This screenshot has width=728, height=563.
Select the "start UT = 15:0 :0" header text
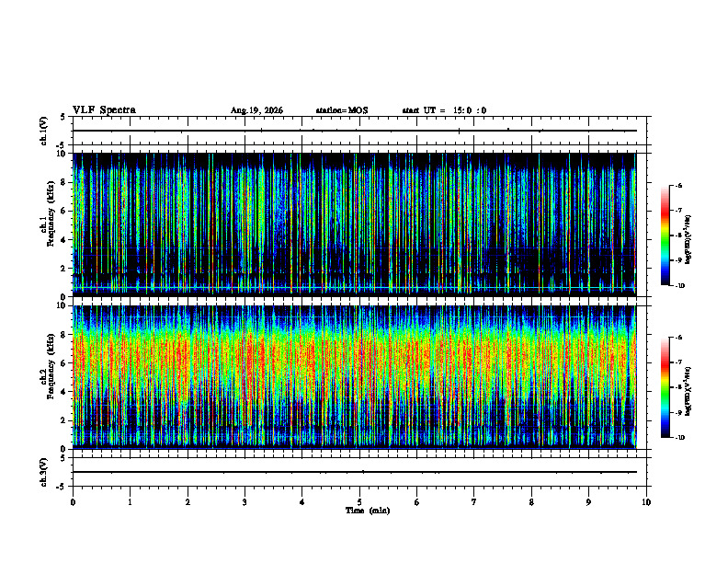pyautogui.click(x=444, y=110)
